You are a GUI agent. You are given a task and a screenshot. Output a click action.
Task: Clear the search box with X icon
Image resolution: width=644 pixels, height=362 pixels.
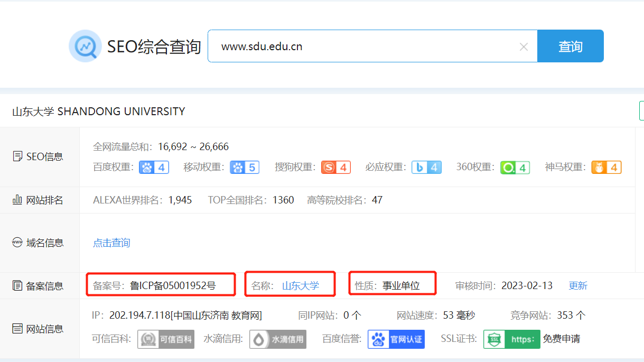[x=524, y=47]
